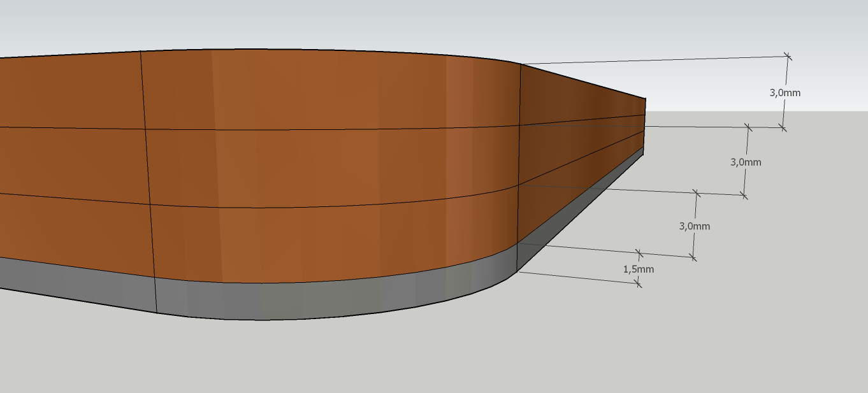
Task: Select the topmost 3,0mm dimension label
Action: click(786, 92)
